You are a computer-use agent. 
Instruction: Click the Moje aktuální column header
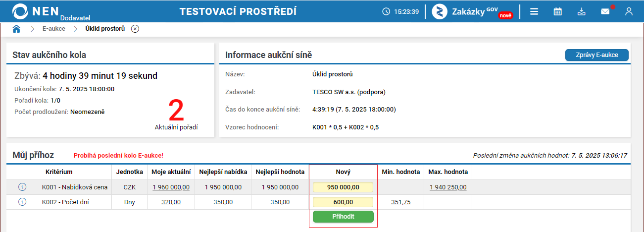tap(171, 172)
